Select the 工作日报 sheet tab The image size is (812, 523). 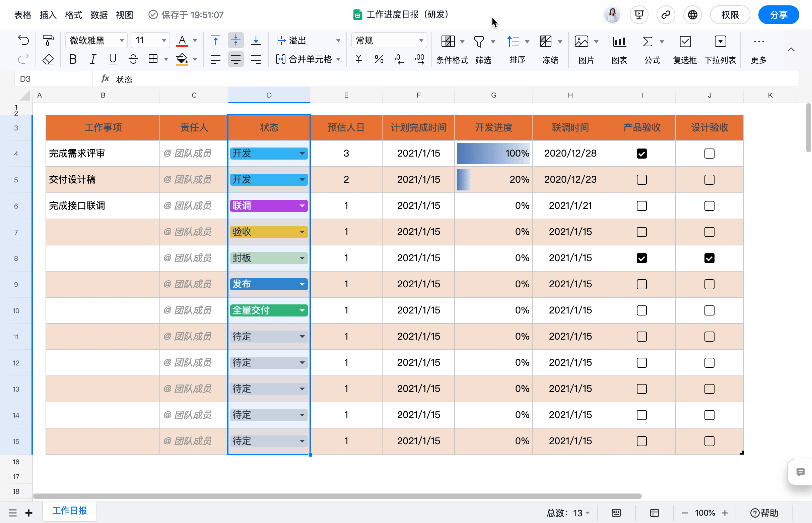click(x=70, y=511)
